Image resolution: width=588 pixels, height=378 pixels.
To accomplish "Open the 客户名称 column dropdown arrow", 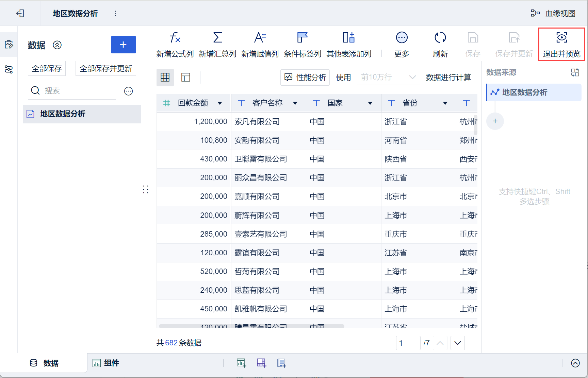I will pyautogui.click(x=295, y=103).
